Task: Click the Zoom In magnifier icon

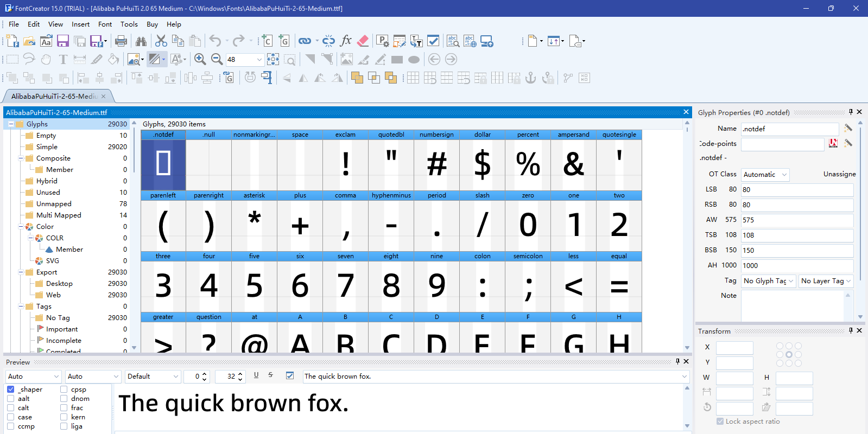Action: (x=200, y=60)
